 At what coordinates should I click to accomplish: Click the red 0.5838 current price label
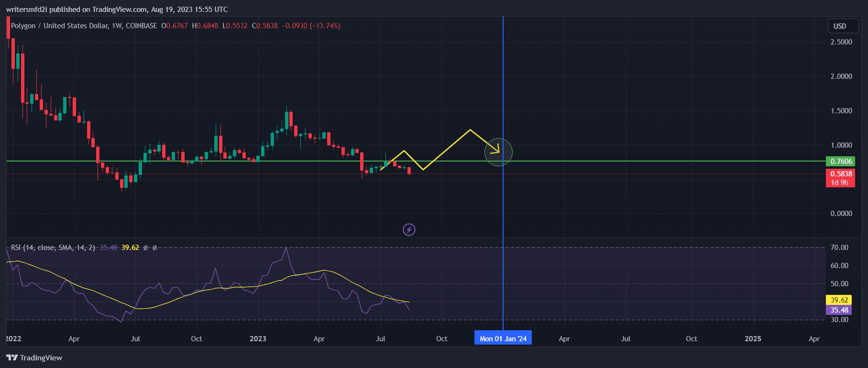[x=840, y=174]
